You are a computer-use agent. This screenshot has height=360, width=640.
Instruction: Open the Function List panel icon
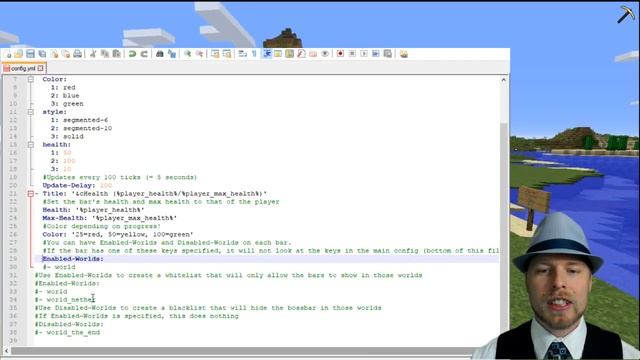(301, 54)
